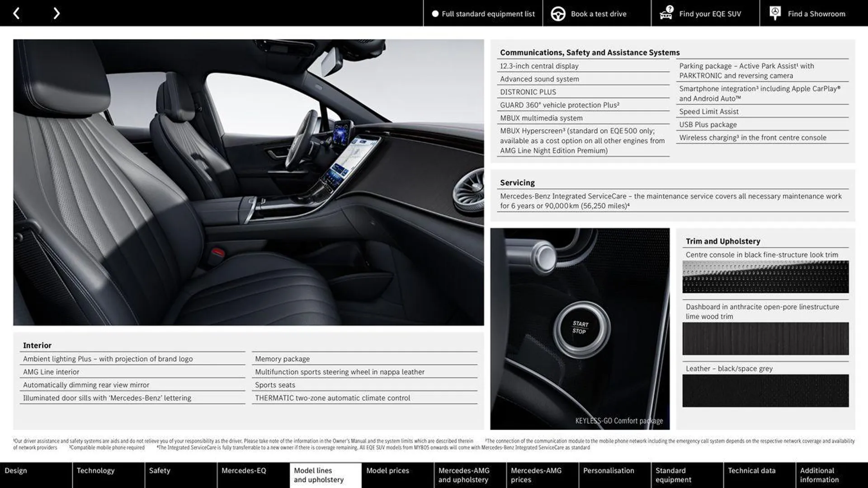Click the black/space grey leather swatch
Viewport: 868px width, 488px height.
pyautogui.click(x=765, y=391)
